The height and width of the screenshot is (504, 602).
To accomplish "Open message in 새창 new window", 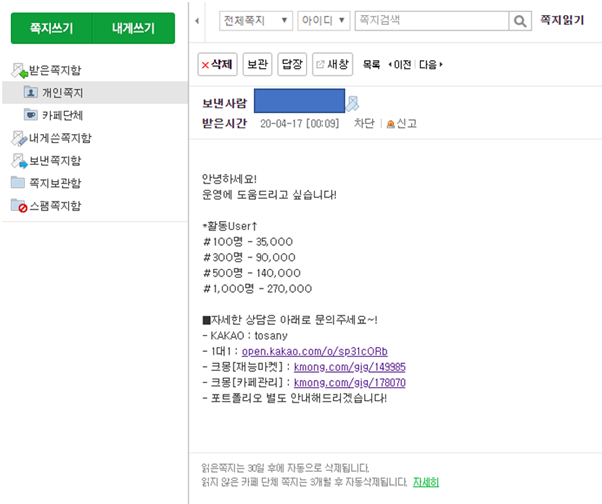I will click(x=332, y=64).
